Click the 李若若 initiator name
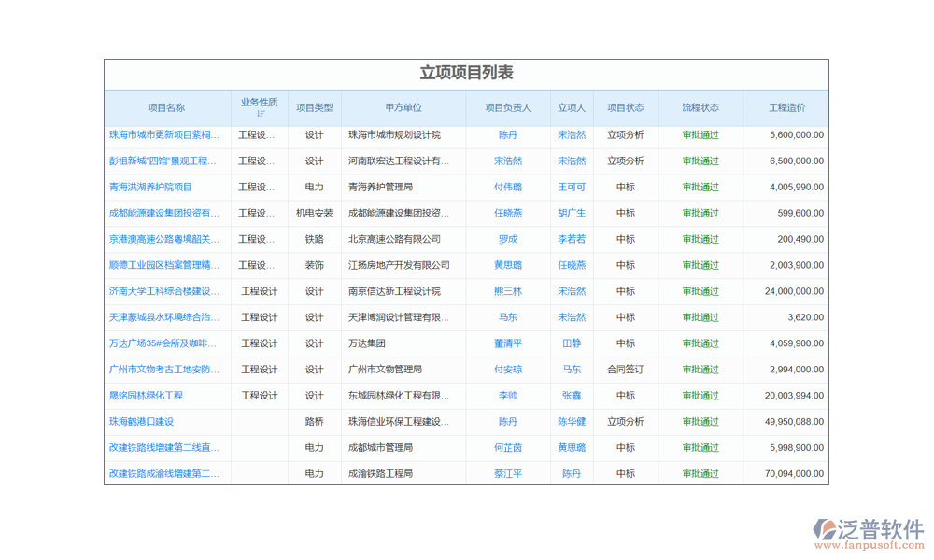The image size is (934, 560). [x=572, y=239]
